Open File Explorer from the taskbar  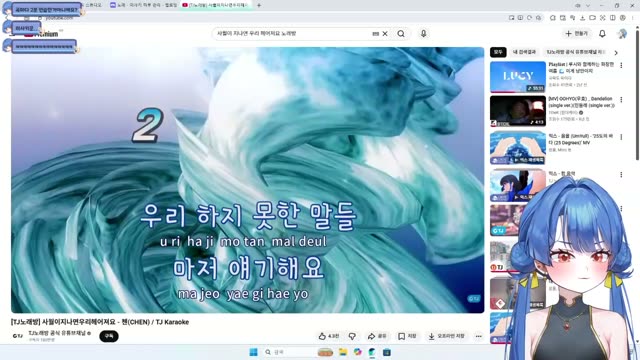[x=343, y=352]
